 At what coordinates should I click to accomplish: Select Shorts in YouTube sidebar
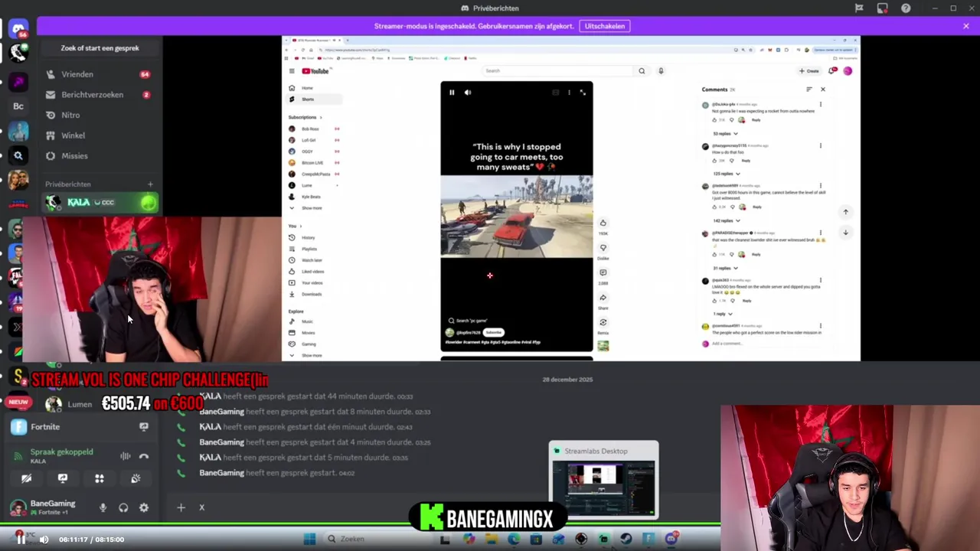314,99
